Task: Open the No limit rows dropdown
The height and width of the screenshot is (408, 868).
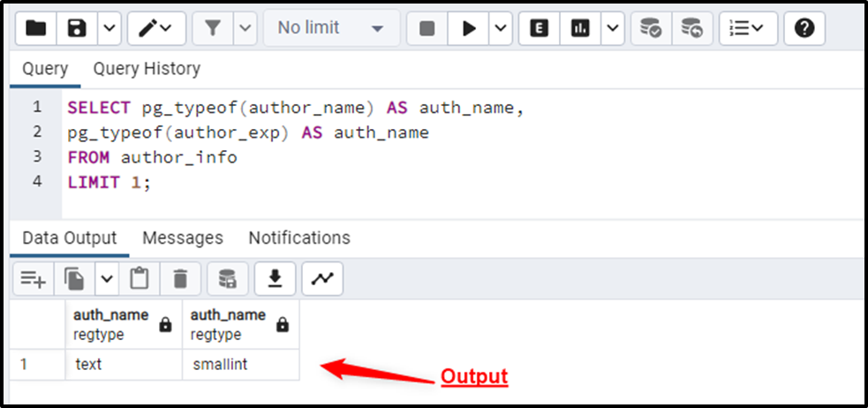Action: tap(331, 27)
